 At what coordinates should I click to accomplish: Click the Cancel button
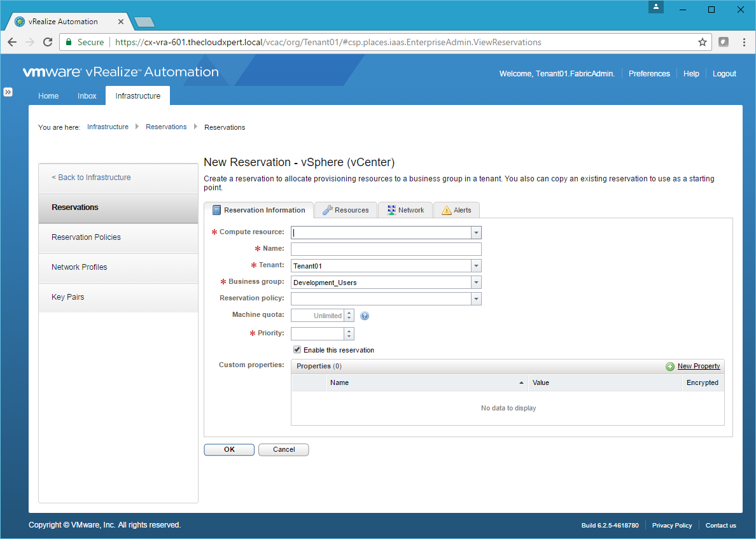point(283,449)
